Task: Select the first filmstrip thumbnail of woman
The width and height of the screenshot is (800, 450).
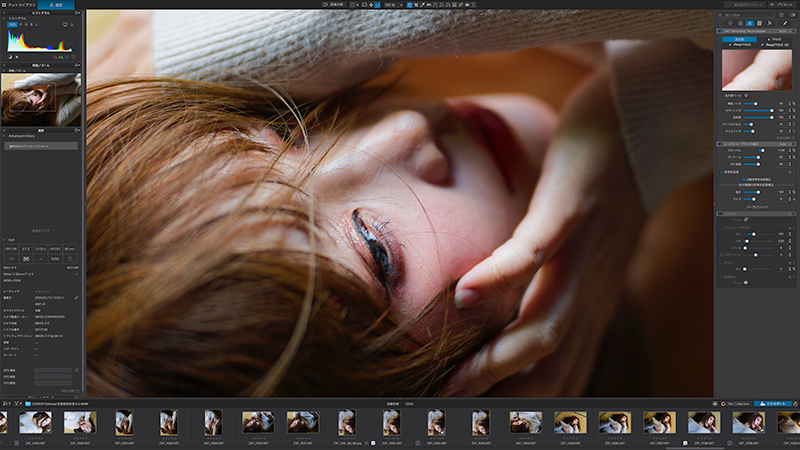Action: tap(35, 422)
